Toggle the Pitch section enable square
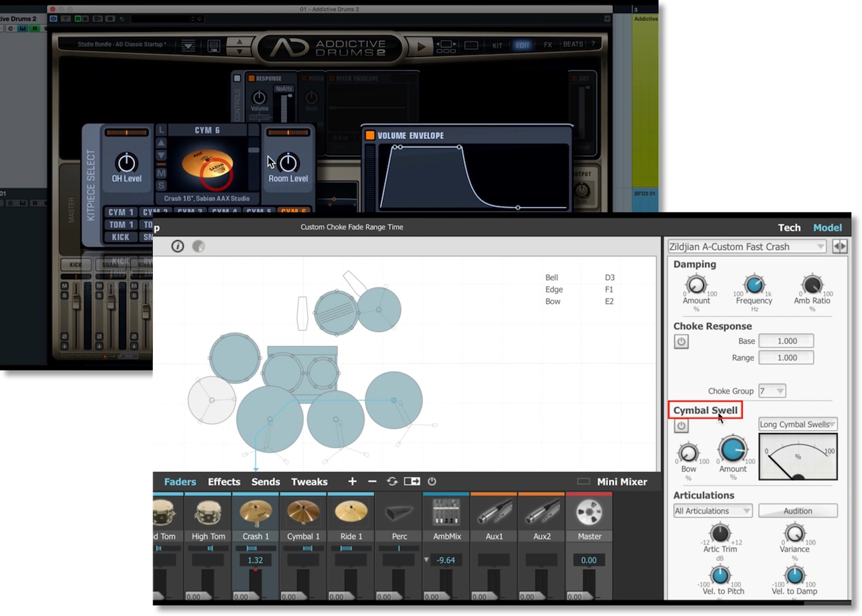This screenshot has width=862, height=616. click(303, 79)
